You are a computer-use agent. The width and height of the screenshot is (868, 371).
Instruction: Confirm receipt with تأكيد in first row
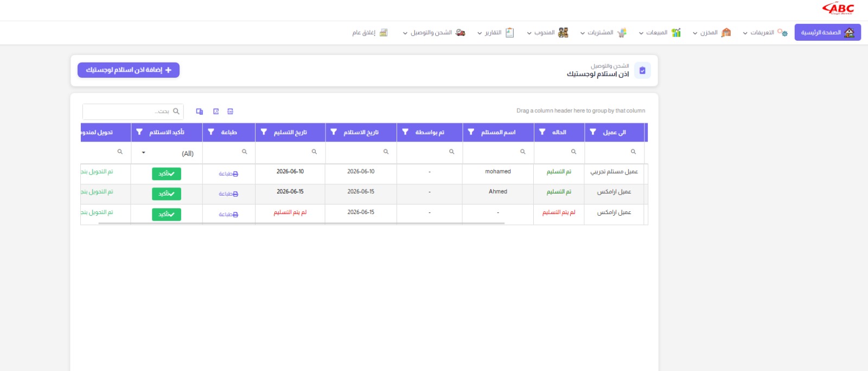tap(166, 174)
